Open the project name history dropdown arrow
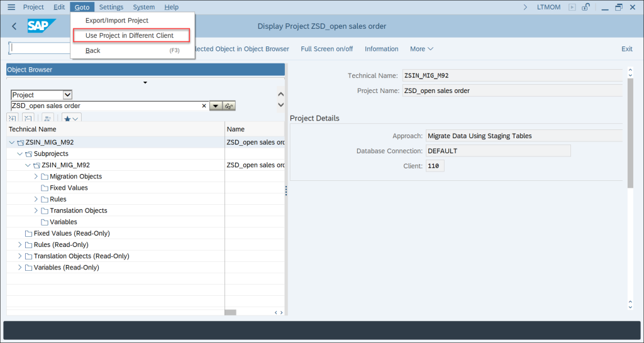The height and width of the screenshot is (343, 644). [216, 106]
